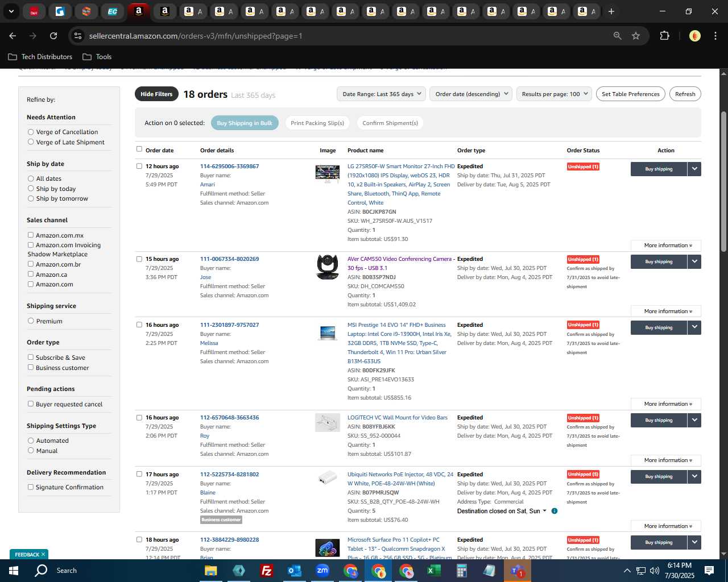Viewport: 728px width, 582px height.
Task: Switch to the EC browser tab
Action: (113, 11)
